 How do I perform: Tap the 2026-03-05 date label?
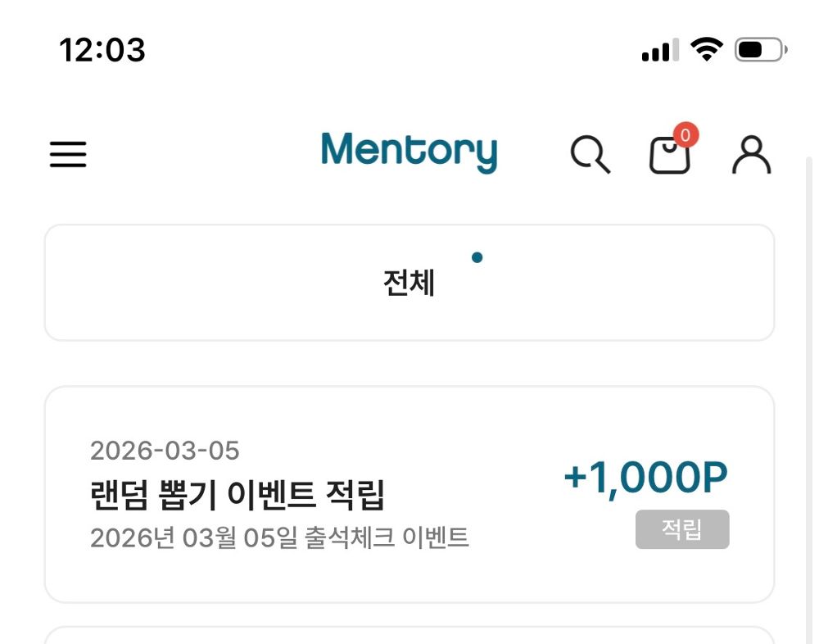pos(165,451)
